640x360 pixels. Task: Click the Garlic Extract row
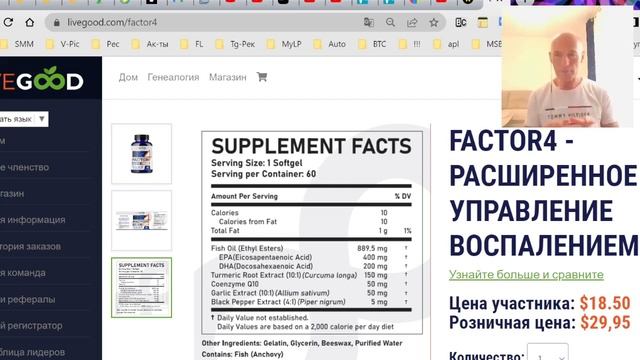click(311, 293)
